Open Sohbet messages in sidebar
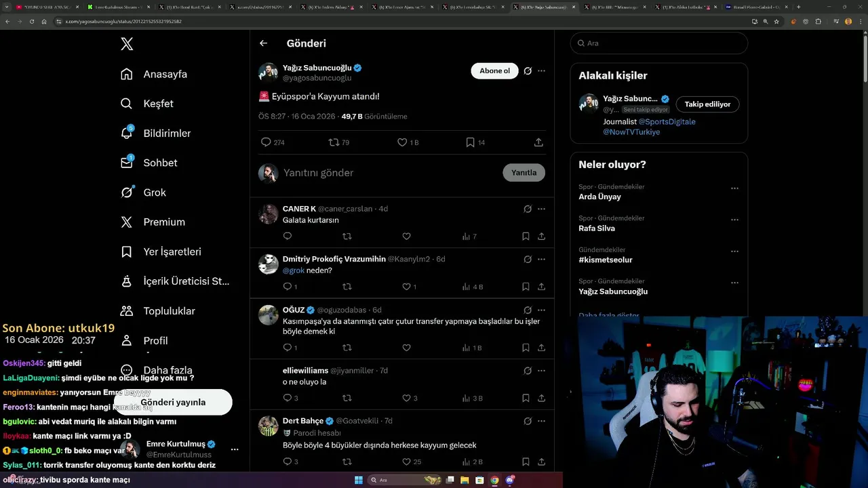 pyautogui.click(x=149, y=163)
